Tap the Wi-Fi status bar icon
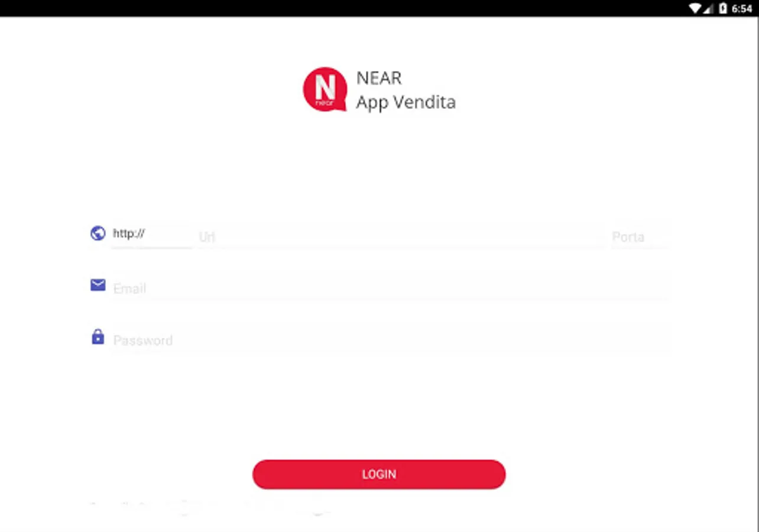This screenshot has height=532, width=759. pyautogui.click(x=695, y=8)
